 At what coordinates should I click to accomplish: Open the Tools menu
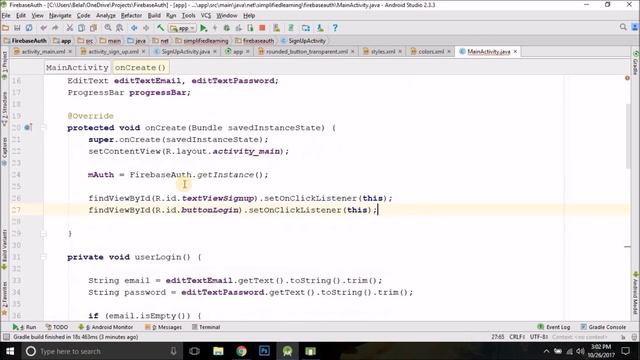(x=189, y=16)
